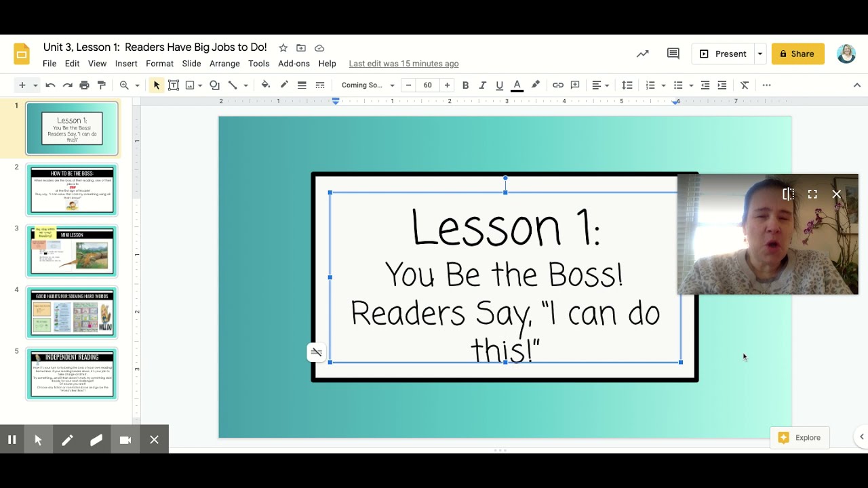868x488 pixels.
Task: Click the Present button
Action: tap(723, 54)
